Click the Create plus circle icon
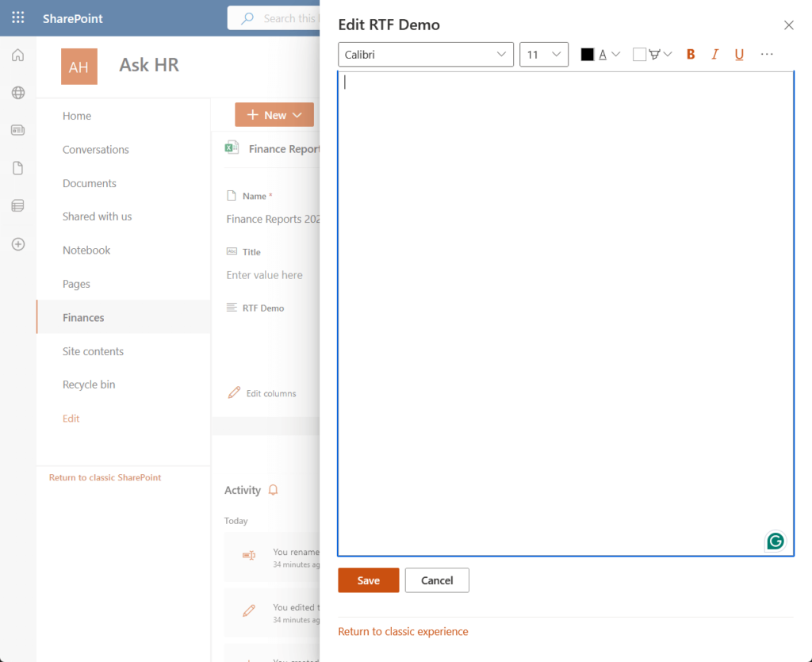 [x=18, y=243]
